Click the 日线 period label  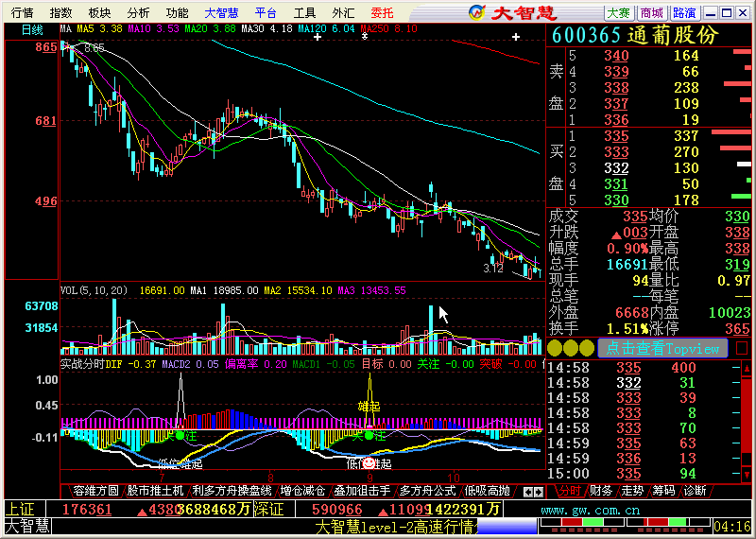(32, 30)
